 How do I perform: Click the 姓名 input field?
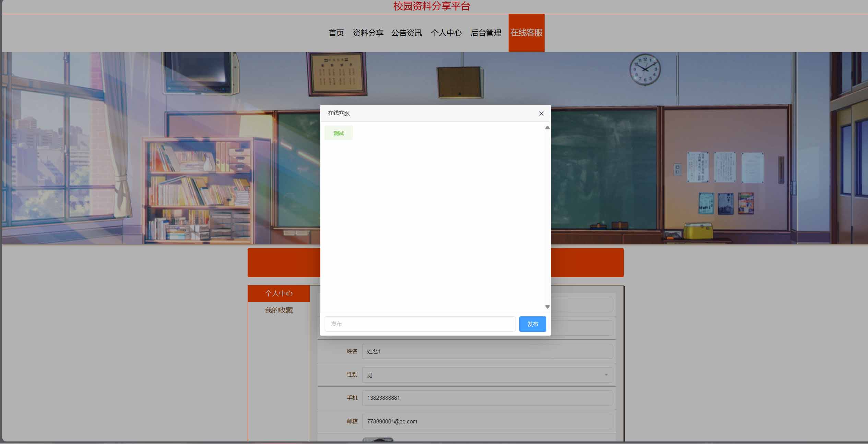pyautogui.click(x=487, y=351)
